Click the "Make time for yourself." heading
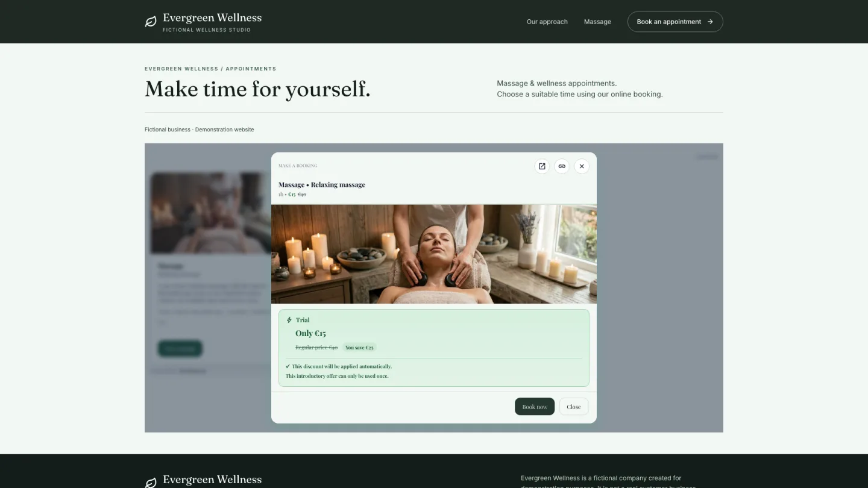This screenshot has width=868, height=488. [257, 89]
